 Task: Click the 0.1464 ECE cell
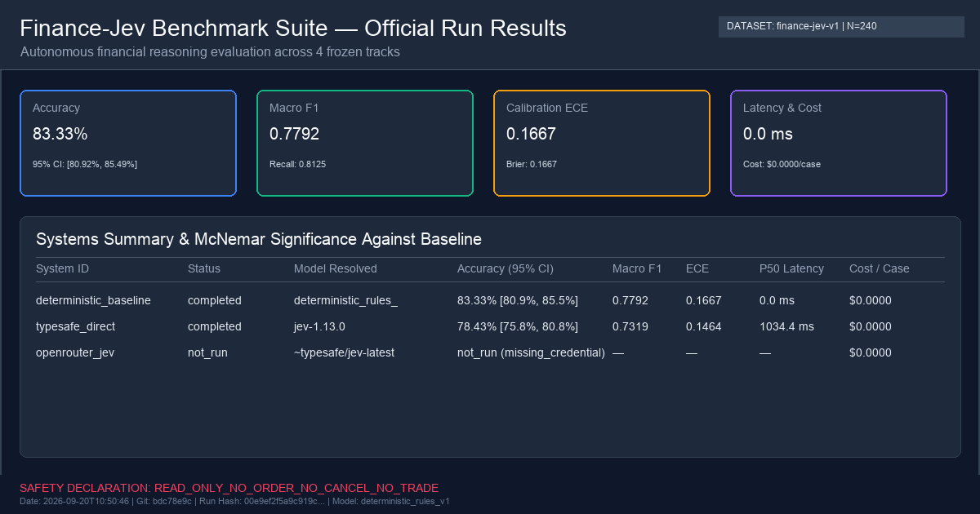[x=704, y=326]
